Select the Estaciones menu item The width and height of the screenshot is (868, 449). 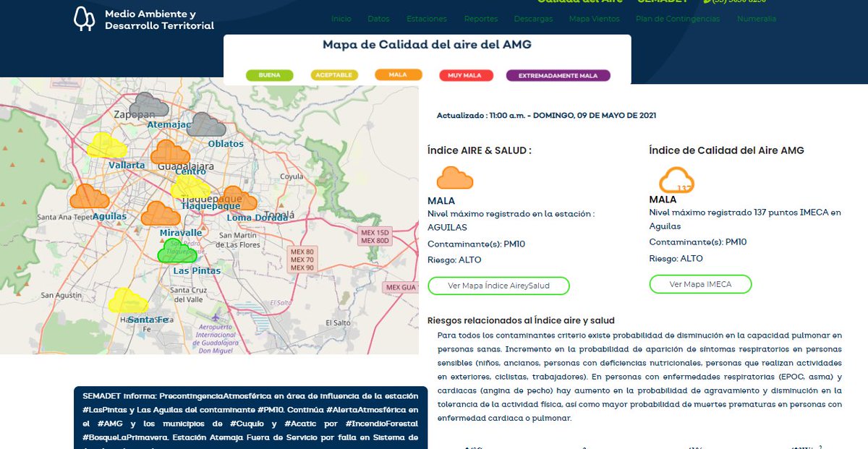pos(427,19)
